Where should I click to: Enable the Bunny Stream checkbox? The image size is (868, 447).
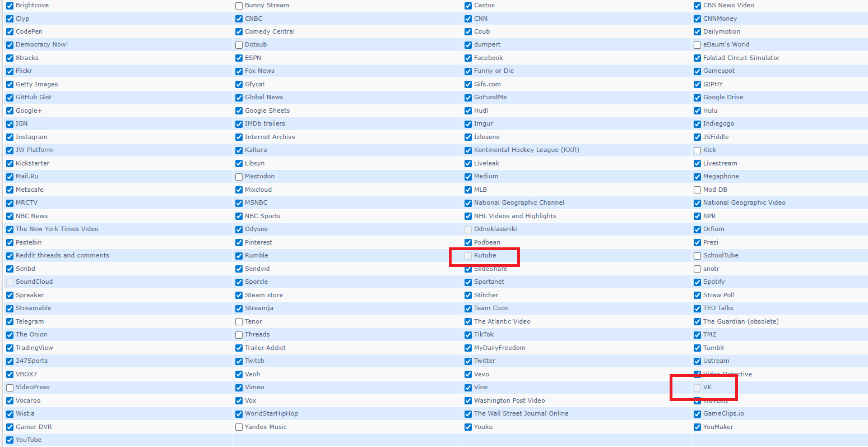pyautogui.click(x=239, y=6)
